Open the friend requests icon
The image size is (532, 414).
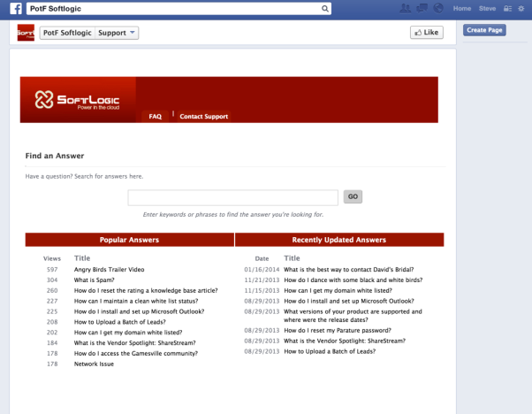point(406,9)
